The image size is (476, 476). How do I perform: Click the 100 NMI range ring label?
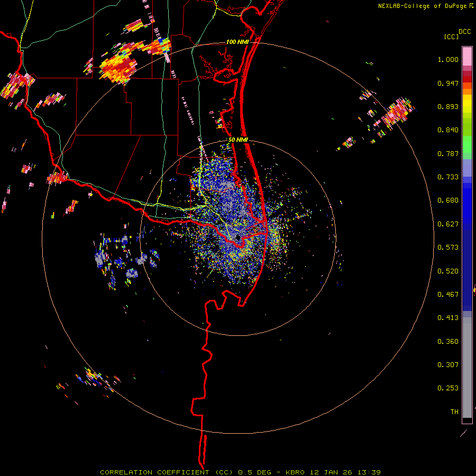[237, 42]
